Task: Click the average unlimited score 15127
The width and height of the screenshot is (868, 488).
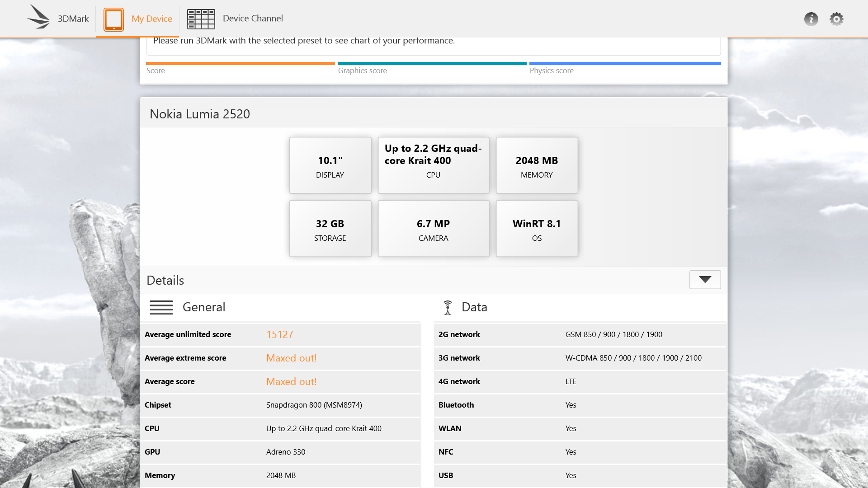Action: click(x=280, y=334)
